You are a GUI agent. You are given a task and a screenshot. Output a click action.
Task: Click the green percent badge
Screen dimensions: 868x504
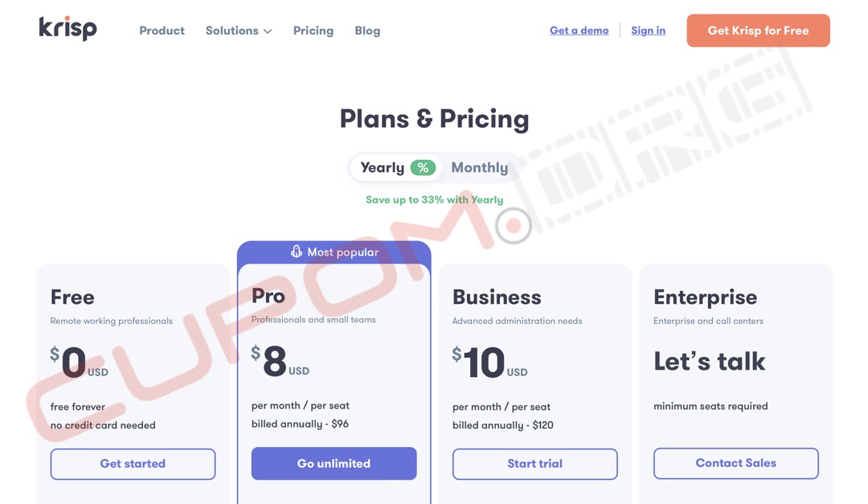(x=423, y=167)
